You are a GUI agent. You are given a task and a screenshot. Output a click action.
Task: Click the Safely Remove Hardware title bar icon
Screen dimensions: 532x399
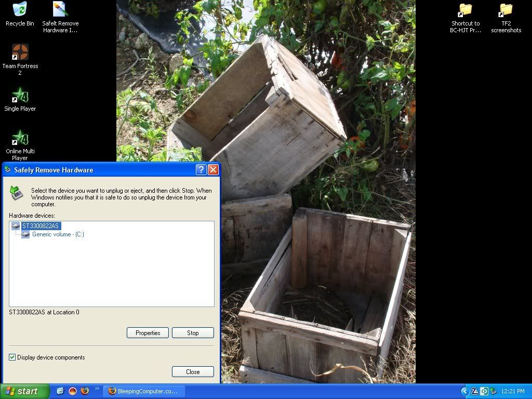[x=8, y=169]
